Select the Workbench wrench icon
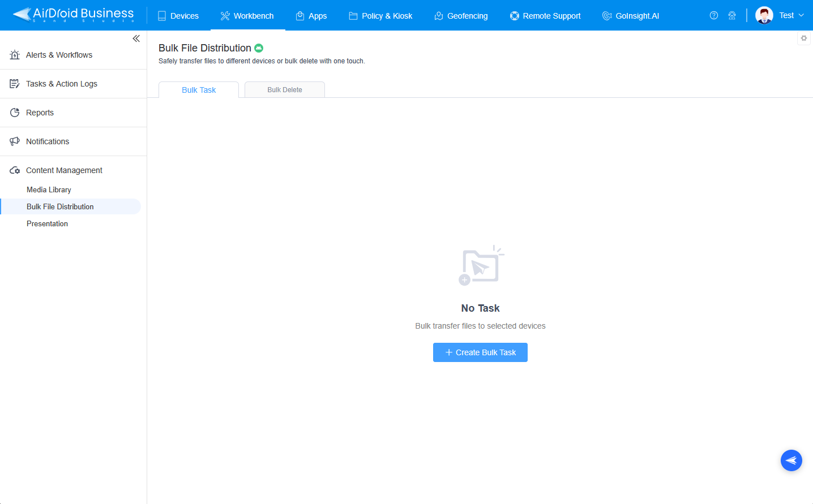 click(x=226, y=15)
